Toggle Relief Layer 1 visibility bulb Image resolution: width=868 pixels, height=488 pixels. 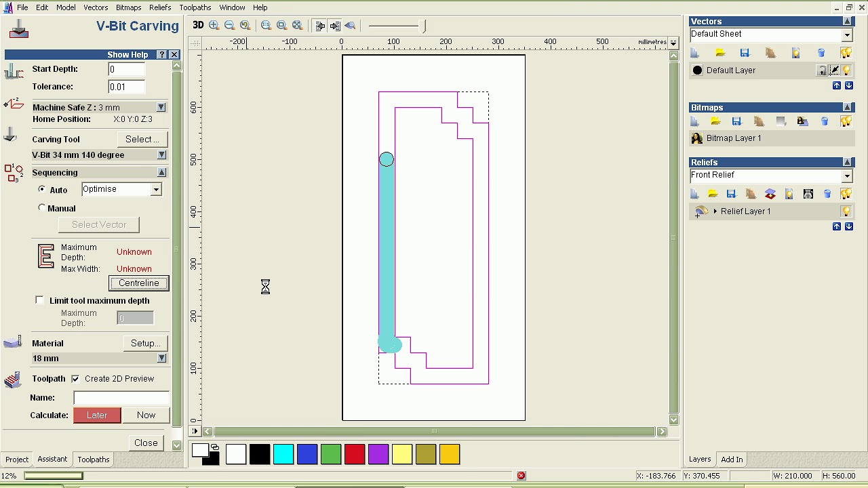pyautogui.click(x=846, y=211)
